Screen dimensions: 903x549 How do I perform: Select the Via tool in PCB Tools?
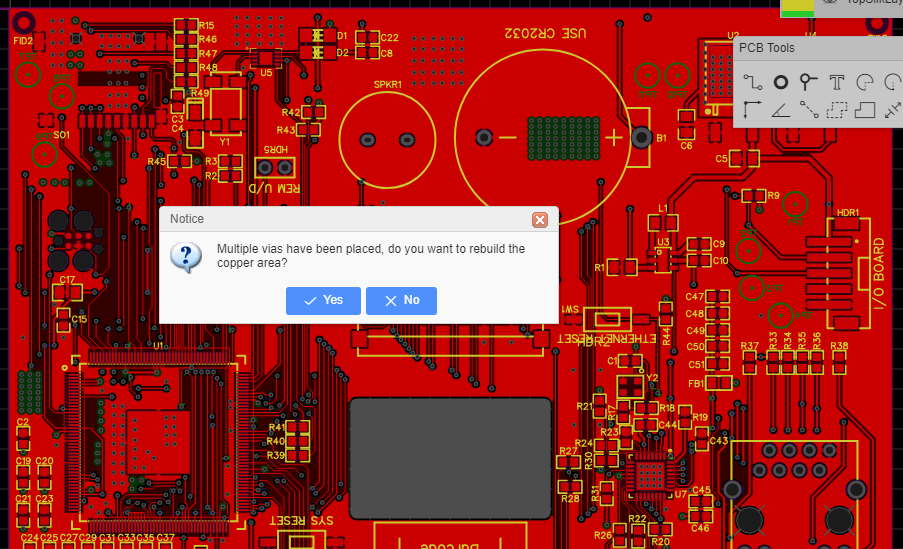coord(808,82)
